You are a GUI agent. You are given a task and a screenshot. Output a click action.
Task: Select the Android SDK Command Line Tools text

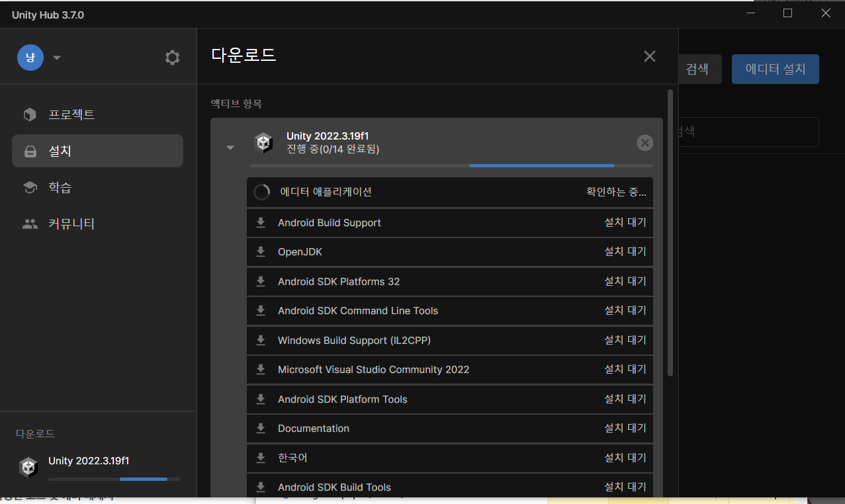[x=358, y=311]
